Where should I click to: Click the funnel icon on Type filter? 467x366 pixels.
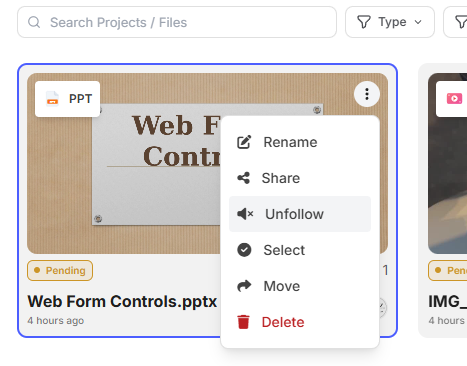[364, 22]
